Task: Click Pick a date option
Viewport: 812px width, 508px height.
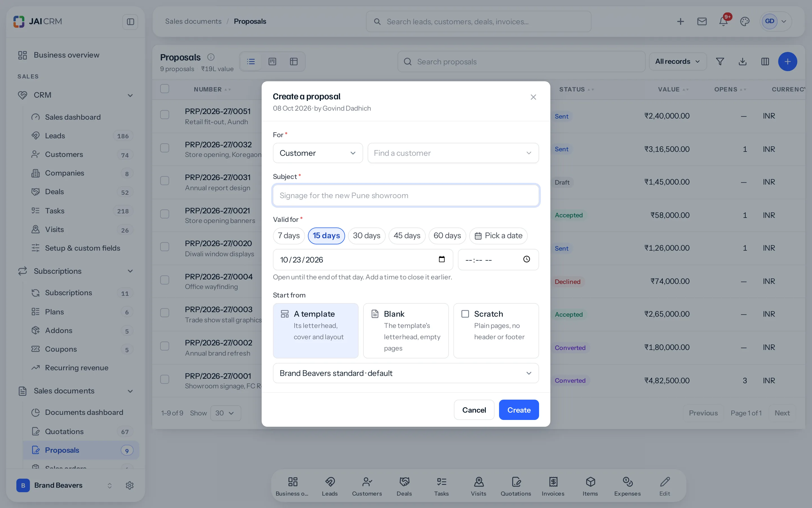Action: point(498,236)
